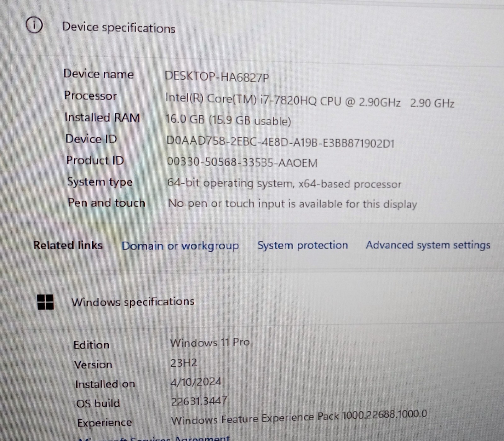The height and width of the screenshot is (441, 504).
Task: Select the installed on date 4/10/2024
Action: click(196, 382)
